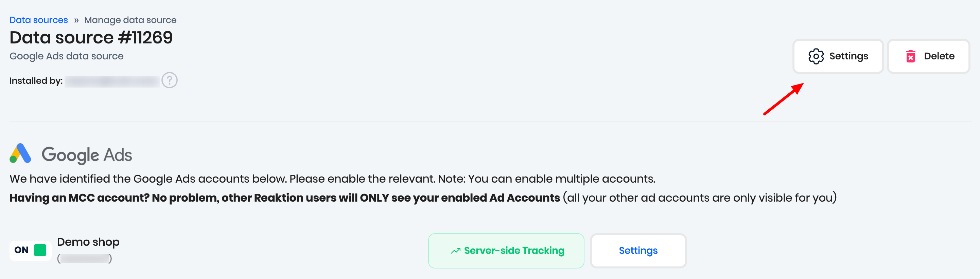Click the Demo shop account name
Viewport: 980px width, 279px height.
[x=88, y=242]
